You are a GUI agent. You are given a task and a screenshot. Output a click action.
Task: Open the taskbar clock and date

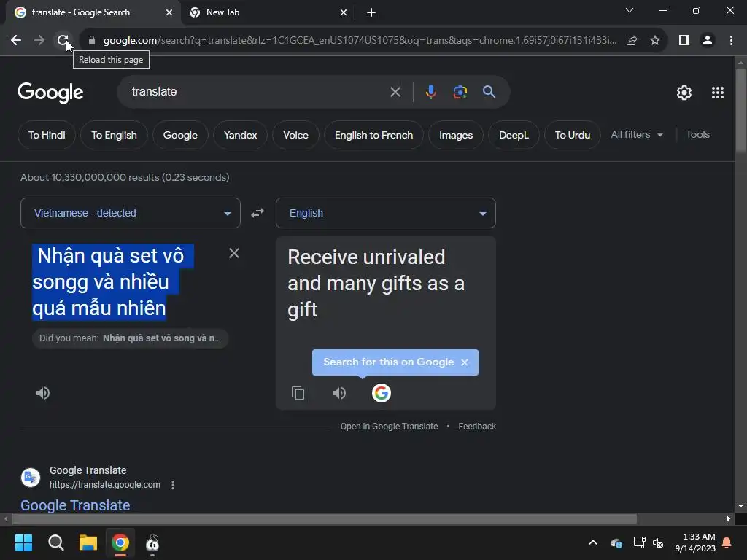click(695, 542)
